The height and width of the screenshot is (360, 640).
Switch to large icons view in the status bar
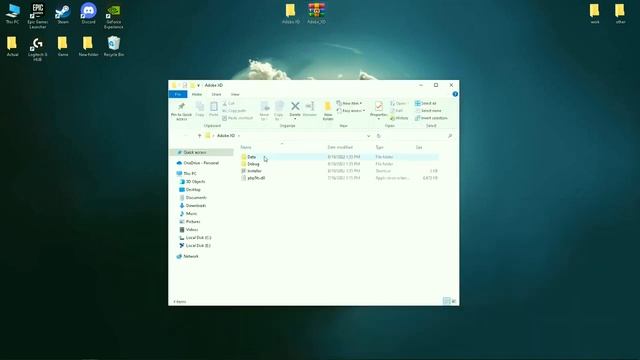(x=453, y=301)
